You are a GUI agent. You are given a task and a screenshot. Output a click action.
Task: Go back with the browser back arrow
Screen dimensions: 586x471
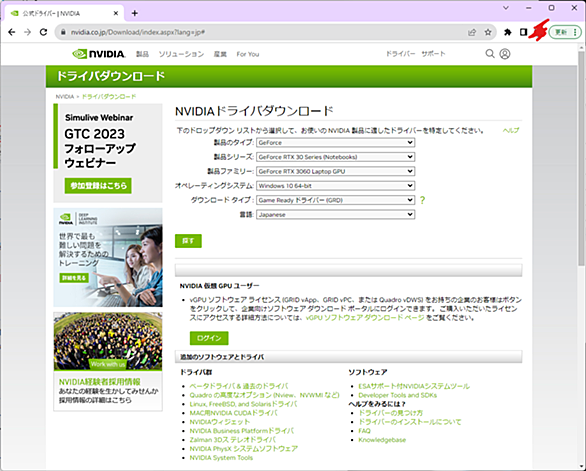(12, 32)
